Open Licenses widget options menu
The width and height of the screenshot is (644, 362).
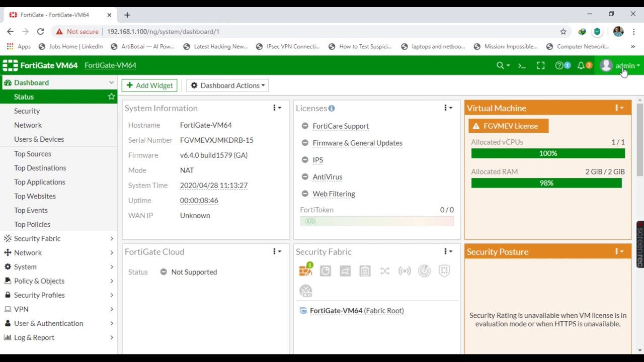448,108
